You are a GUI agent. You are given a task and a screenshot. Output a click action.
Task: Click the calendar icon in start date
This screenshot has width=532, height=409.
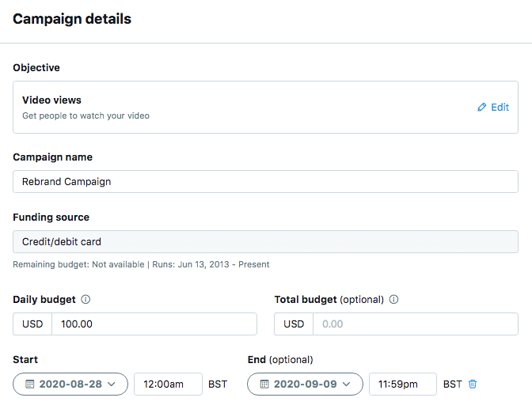click(30, 384)
